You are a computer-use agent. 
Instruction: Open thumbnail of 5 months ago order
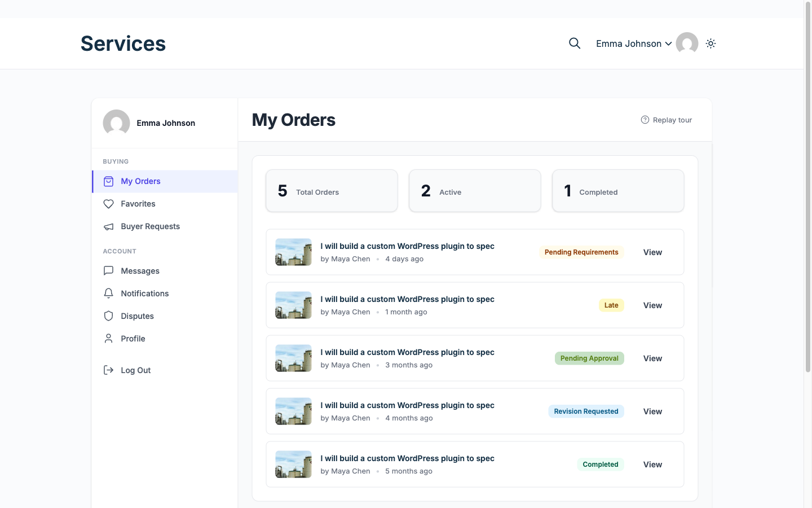click(x=293, y=465)
